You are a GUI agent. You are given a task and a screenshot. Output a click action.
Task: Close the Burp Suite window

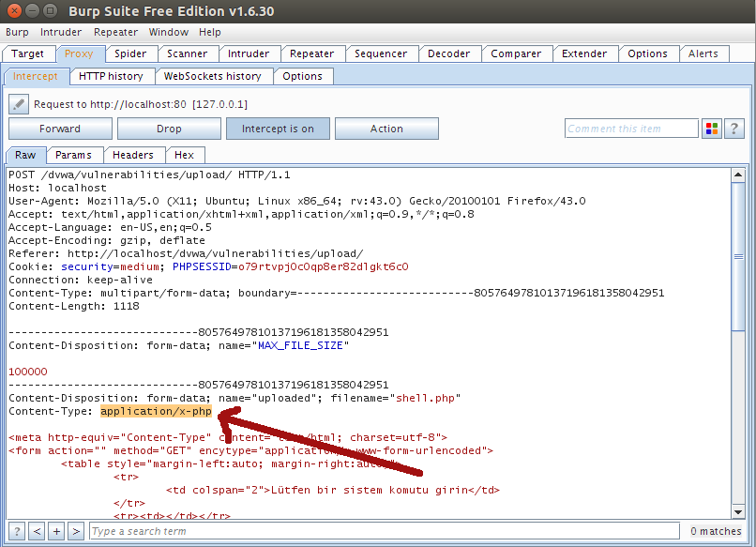pos(15,10)
